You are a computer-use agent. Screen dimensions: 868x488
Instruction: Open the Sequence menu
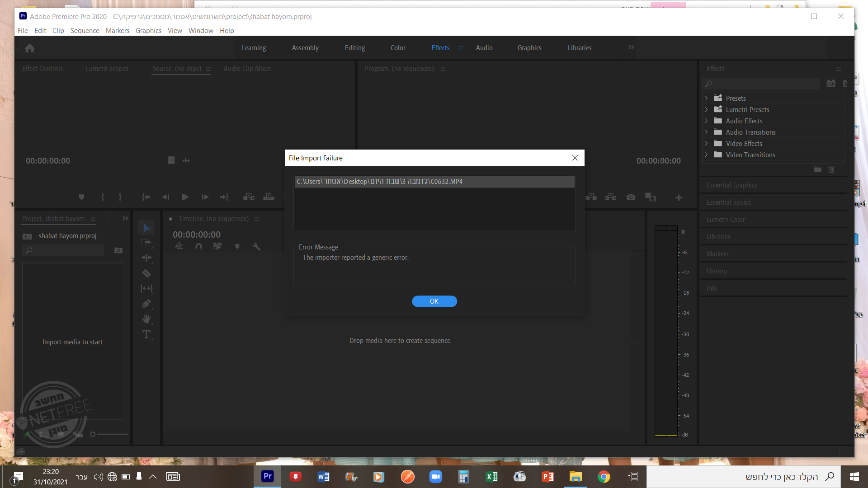coord(85,30)
